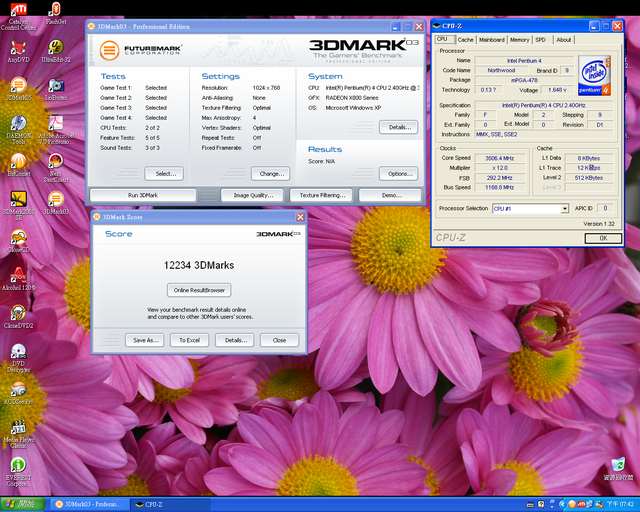Switch to 3DMark03 taskbar button
This screenshot has width=640, height=512.
[x=89, y=504]
